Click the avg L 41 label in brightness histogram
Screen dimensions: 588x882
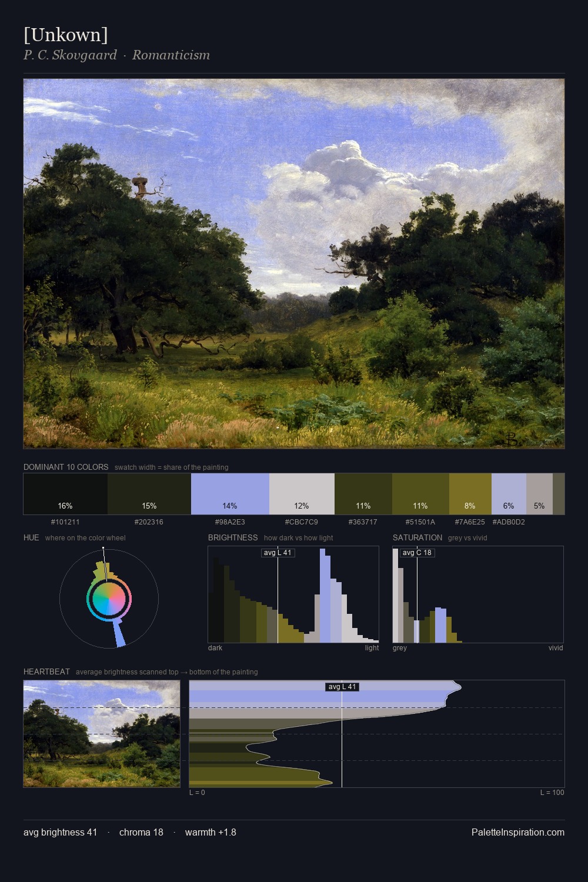pos(278,553)
